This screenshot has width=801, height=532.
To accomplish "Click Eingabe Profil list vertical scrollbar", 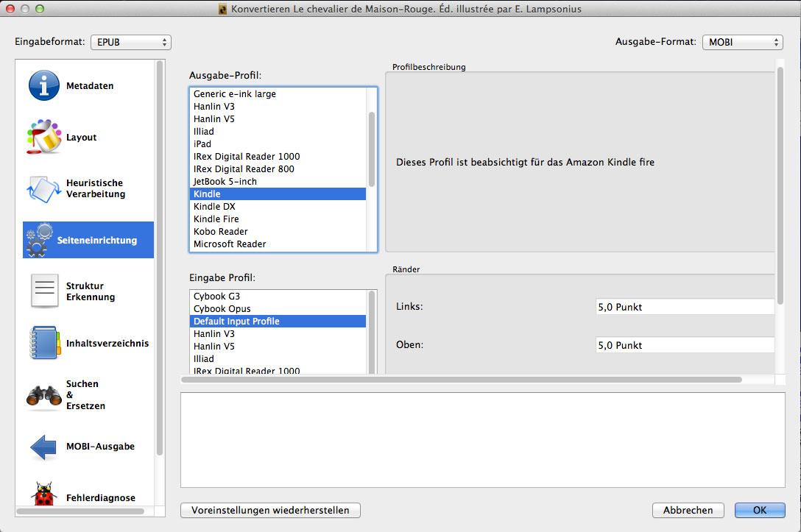I will 371,333.
